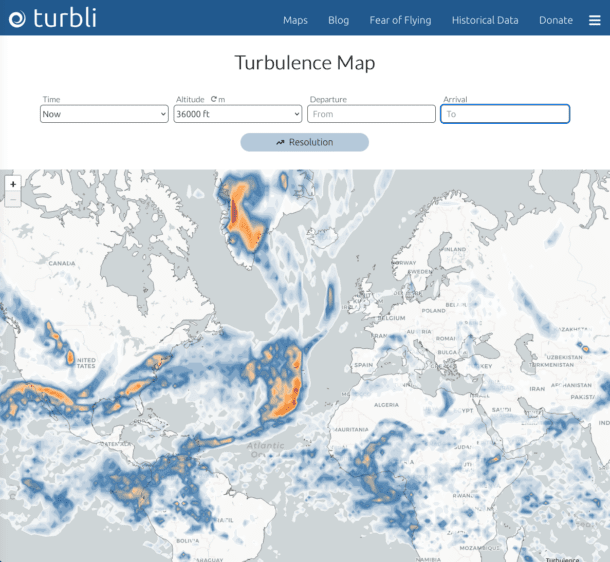Click the trend icon on Resolution button
The height and width of the screenshot is (562, 610).
tap(281, 142)
